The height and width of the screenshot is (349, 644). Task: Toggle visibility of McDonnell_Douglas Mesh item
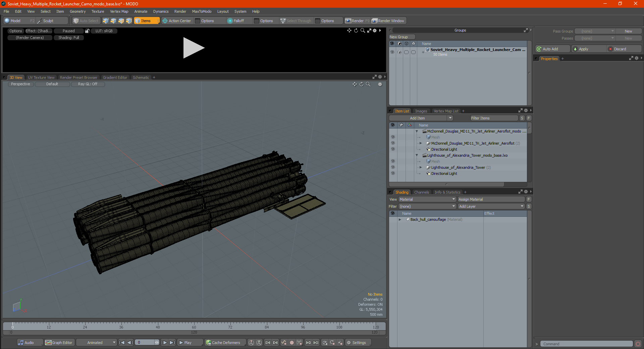point(393,137)
